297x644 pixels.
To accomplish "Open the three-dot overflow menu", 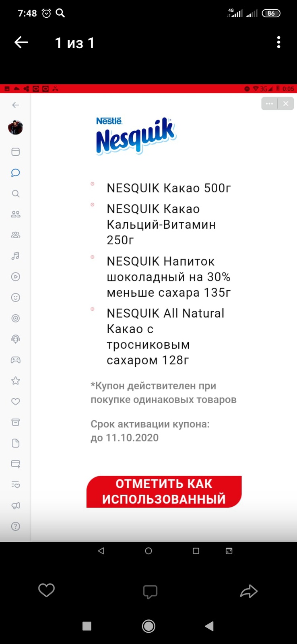I will pyautogui.click(x=278, y=42).
